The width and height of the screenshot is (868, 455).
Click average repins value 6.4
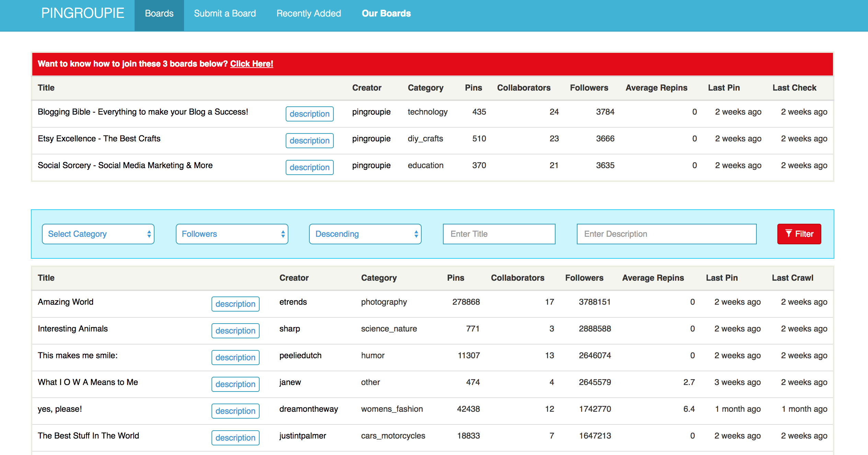pos(689,409)
